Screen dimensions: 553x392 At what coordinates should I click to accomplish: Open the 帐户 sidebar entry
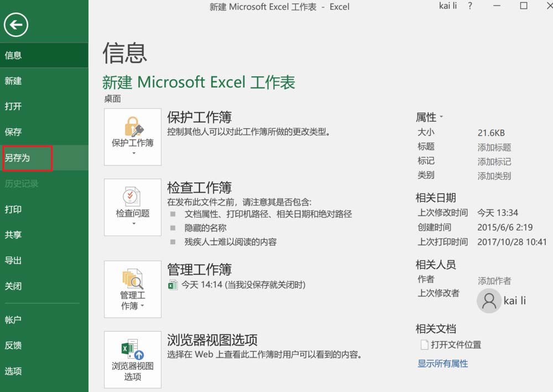[x=44, y=320]
